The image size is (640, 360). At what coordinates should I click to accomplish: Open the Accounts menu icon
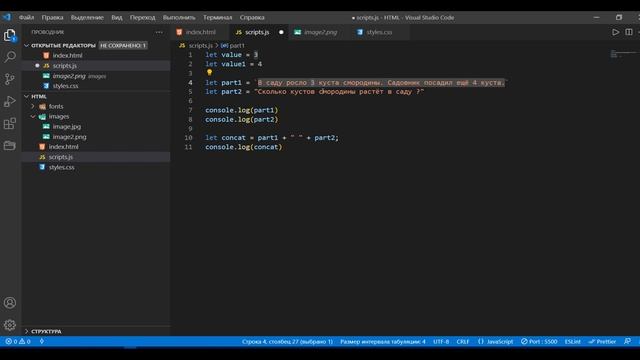[10, 302]
